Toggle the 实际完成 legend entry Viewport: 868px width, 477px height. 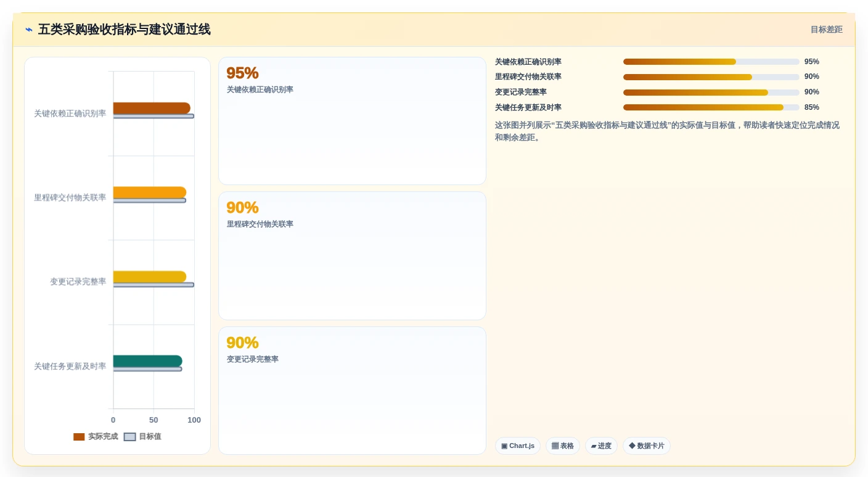point(96,436)
